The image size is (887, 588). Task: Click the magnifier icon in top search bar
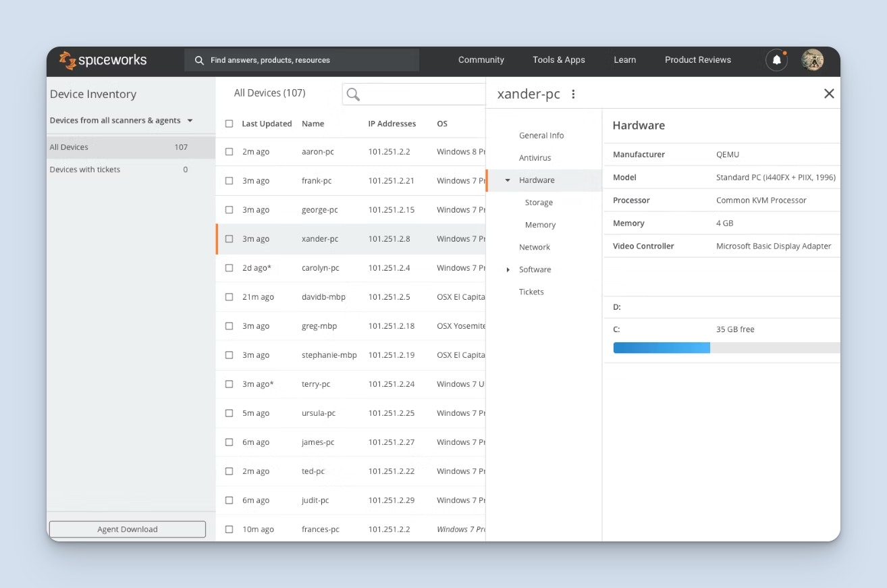[199, 60]
